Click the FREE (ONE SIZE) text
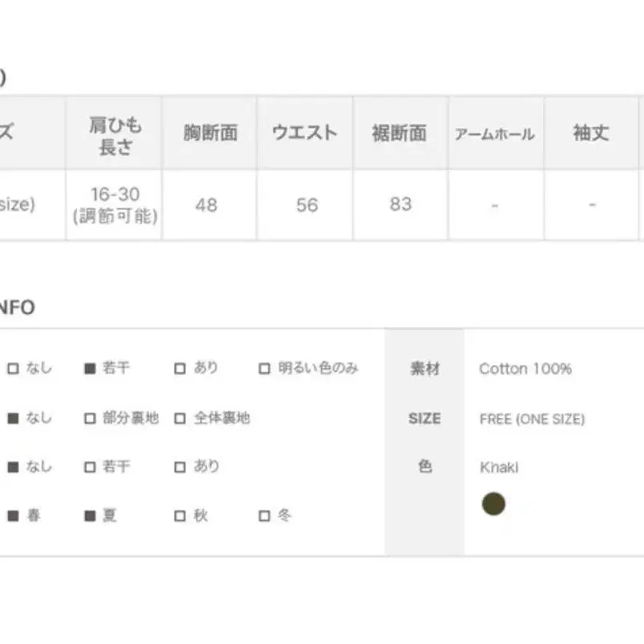644x644 pixels. click(x=532, y=419)
